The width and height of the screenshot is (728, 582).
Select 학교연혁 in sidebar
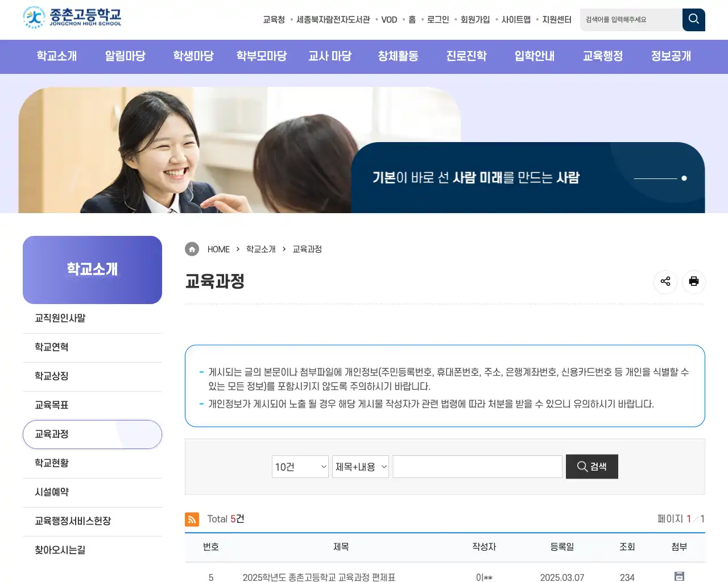click(x=92, y=347)
